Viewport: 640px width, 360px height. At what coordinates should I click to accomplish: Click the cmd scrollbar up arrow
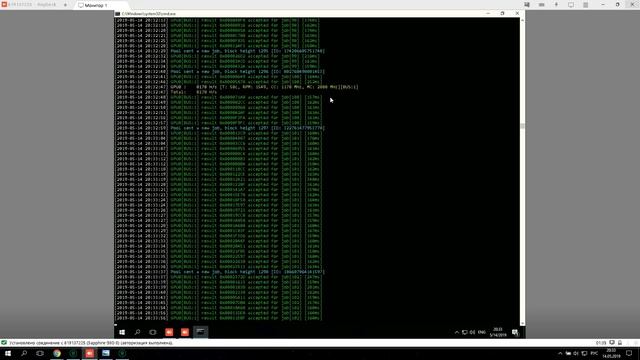[x=522, y=19]
